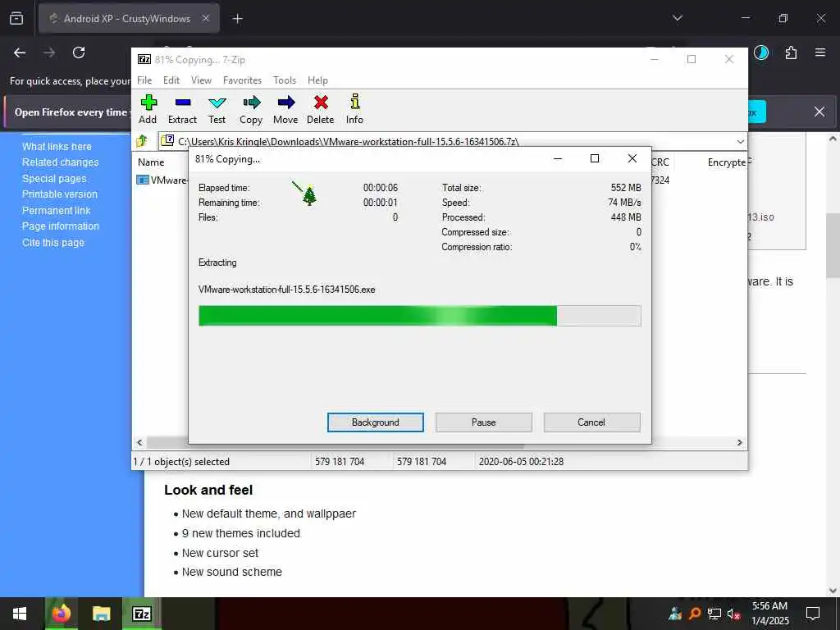Open the Page information link
Image resolution: width=840 pixels, height=630 pixels.
tap(61, 226)
